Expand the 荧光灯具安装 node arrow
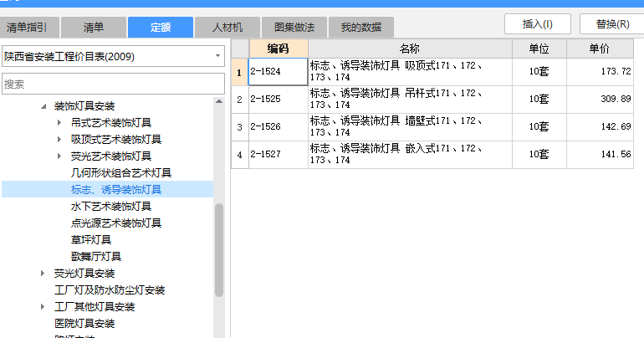 point(43,273)
